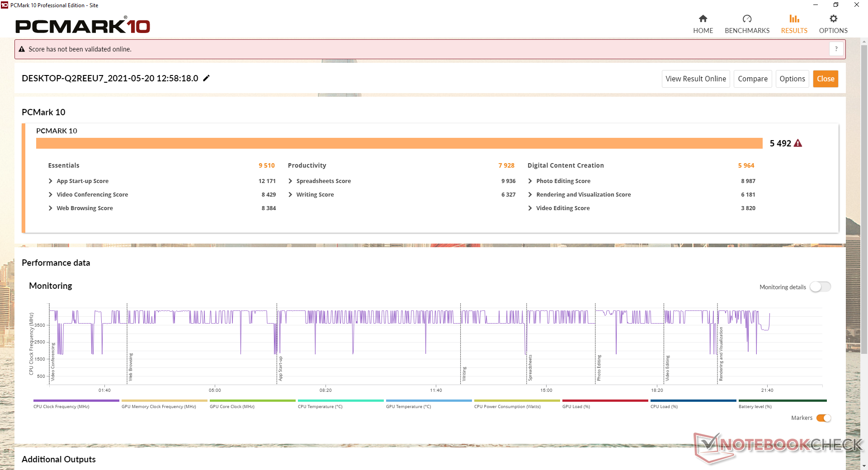Click the scrollbar up arrow
The height and width of the screenshot is (470, 868).
864,42
